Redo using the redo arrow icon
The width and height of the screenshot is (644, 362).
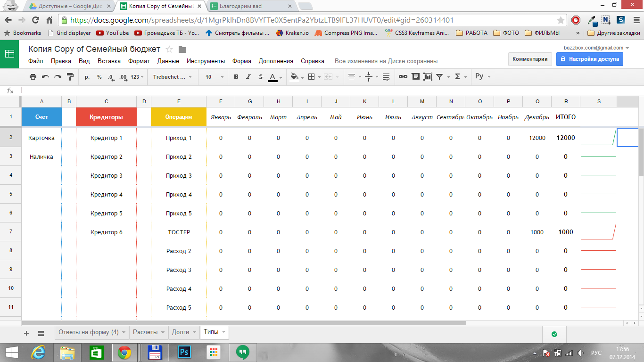coord(58,77)
